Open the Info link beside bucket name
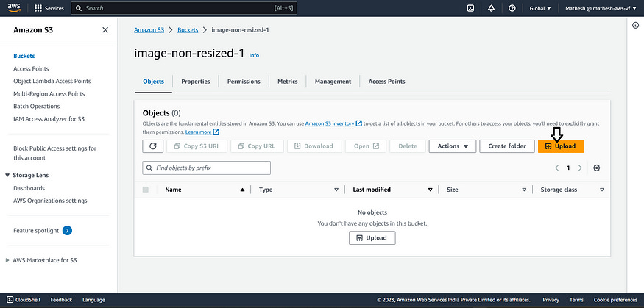Screen dimensions: 644x308 tap(254, 55)
